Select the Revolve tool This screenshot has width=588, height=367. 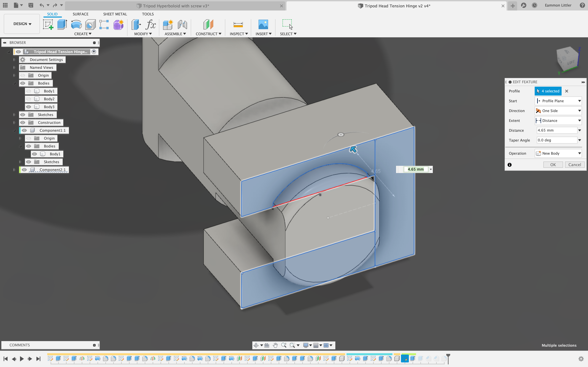[76, 25]
